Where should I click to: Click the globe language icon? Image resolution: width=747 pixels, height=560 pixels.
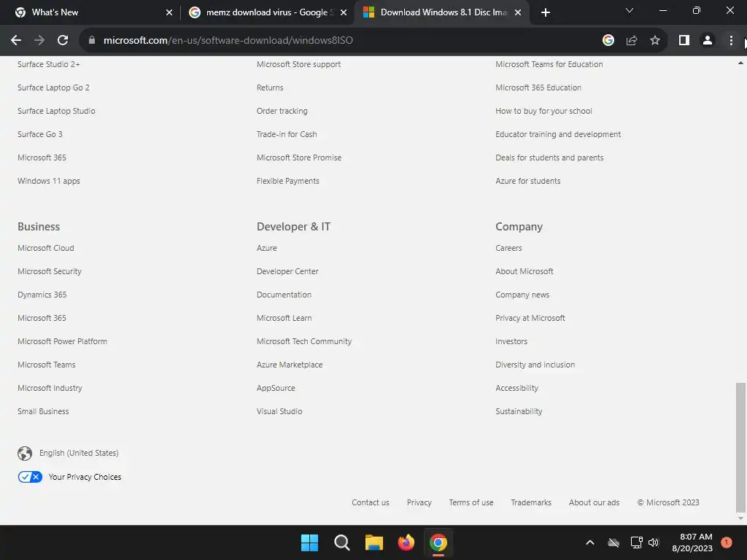(x=25, y=454)
